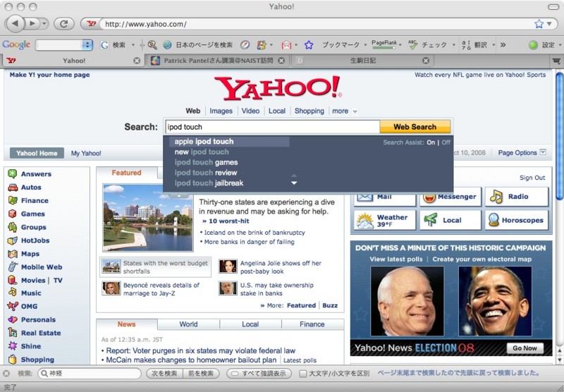
Task: Bookmark this page using the star in the address bar
Action: pyautogui.click(x=539, y=24)
